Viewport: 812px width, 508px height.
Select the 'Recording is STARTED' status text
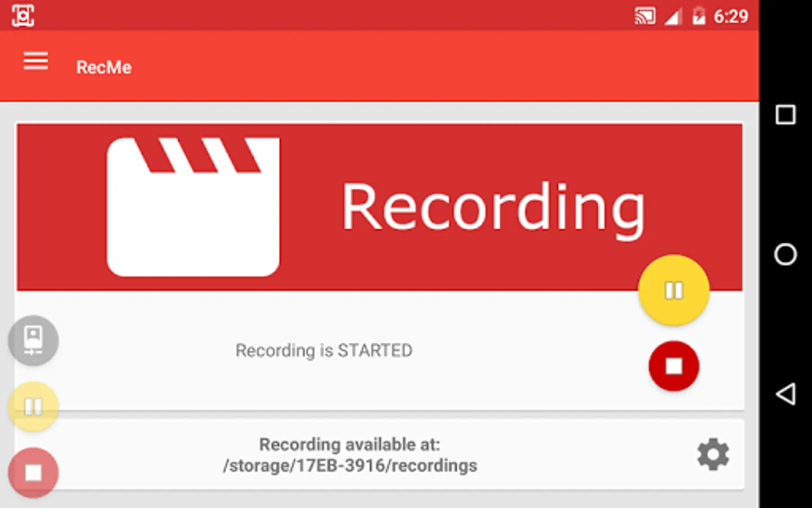point(324,351)
